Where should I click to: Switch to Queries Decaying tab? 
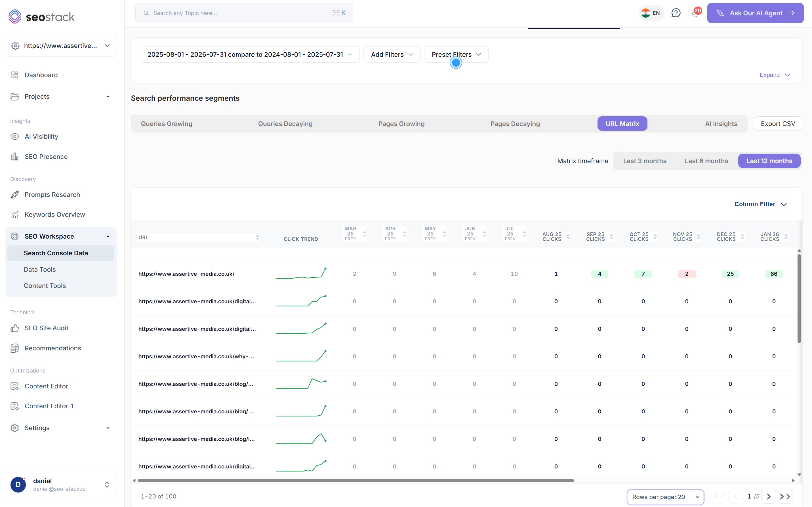[x=285, y=124]
